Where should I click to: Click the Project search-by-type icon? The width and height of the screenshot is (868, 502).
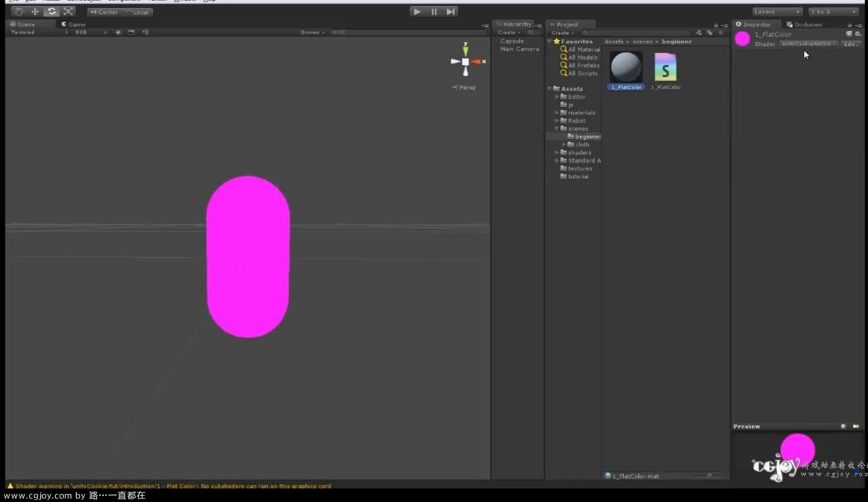click(x=699, y=33)
